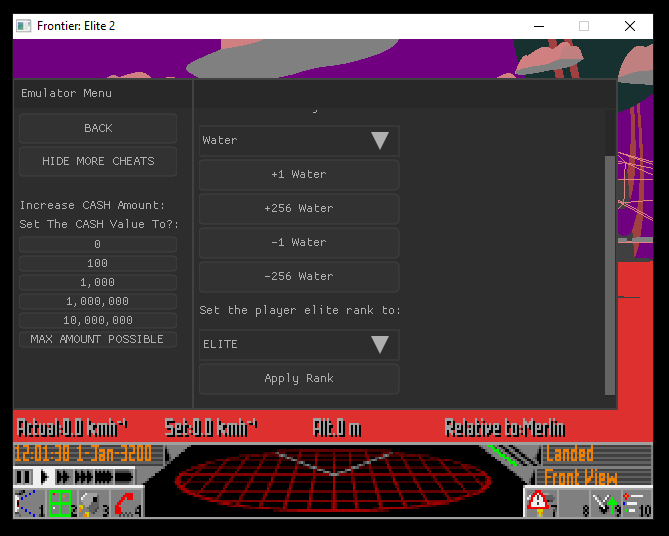Click 'Increase CASH Amount:' label
The image size is (669, 536).
(92, 205)
